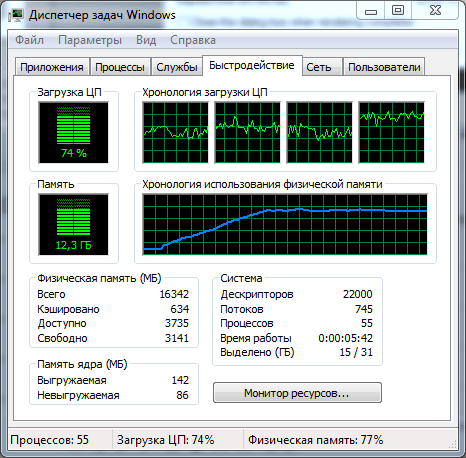Click the Task Manager title bar icon
The height and width of the screenshot is (458, 466).
coord(16,16)
